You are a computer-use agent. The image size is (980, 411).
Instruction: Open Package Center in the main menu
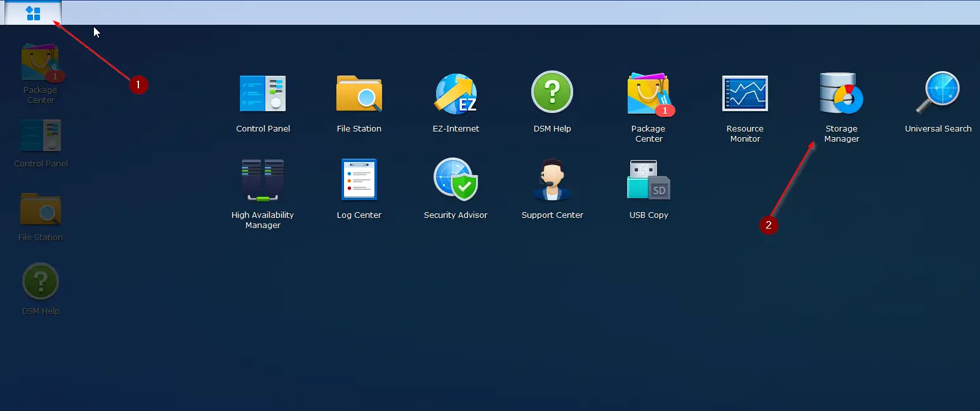click(x=650, y=95)
